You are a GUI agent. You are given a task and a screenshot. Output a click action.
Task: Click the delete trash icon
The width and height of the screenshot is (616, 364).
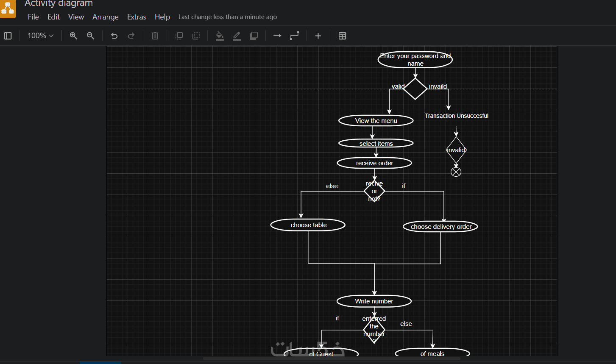coord(155,36)
